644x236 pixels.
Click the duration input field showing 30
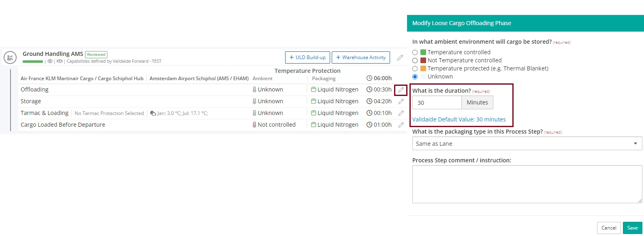click(x=437, y=102)
